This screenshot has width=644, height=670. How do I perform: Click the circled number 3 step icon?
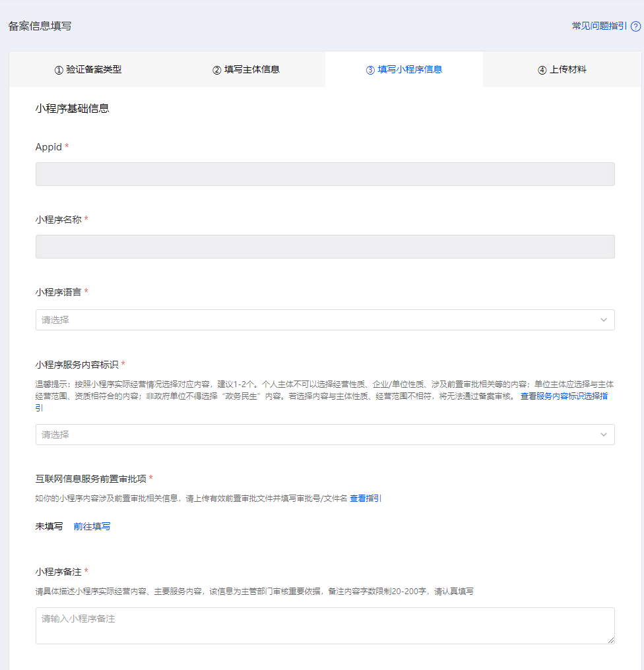pos(370,70)
